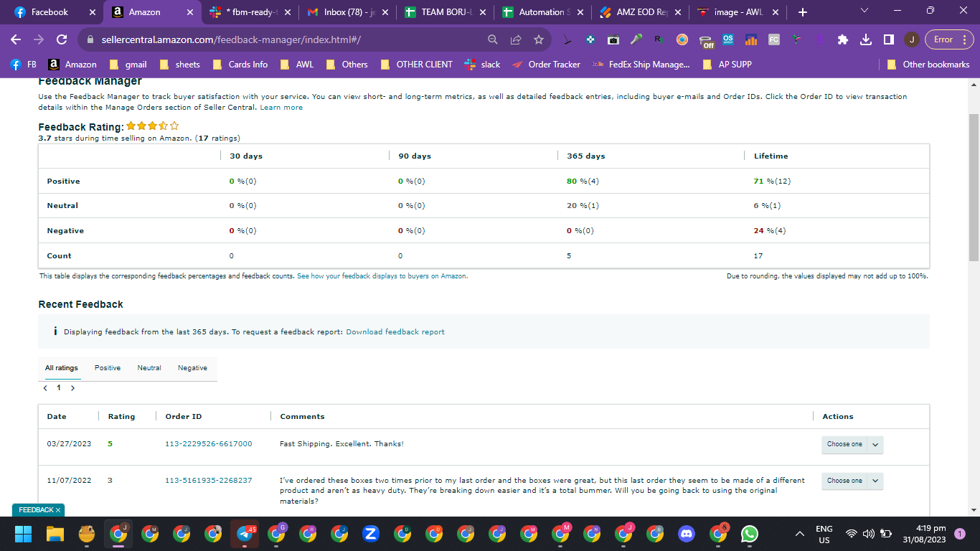Image resolution: width=980 pixels, height=551 pixels.
Task: Go to next feedback page arrow
Action: (72, 388)
